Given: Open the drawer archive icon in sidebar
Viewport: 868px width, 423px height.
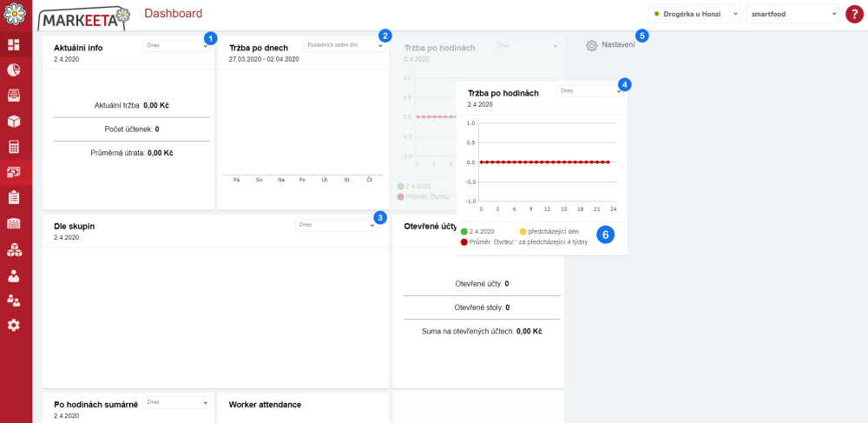Looking at the screenshot, I should tap(14, 96).
